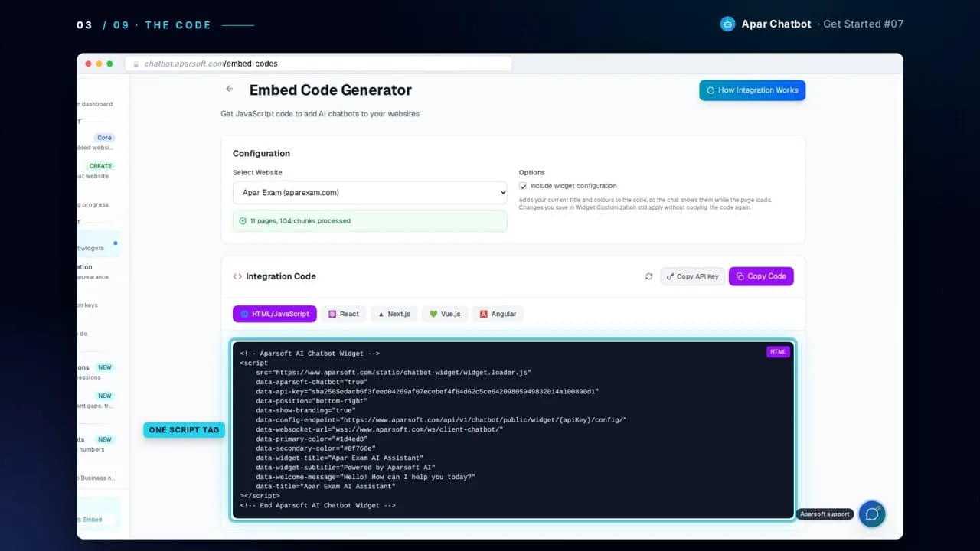
Task: Click the data-show-branding="true" line
Action: point(305,410)
